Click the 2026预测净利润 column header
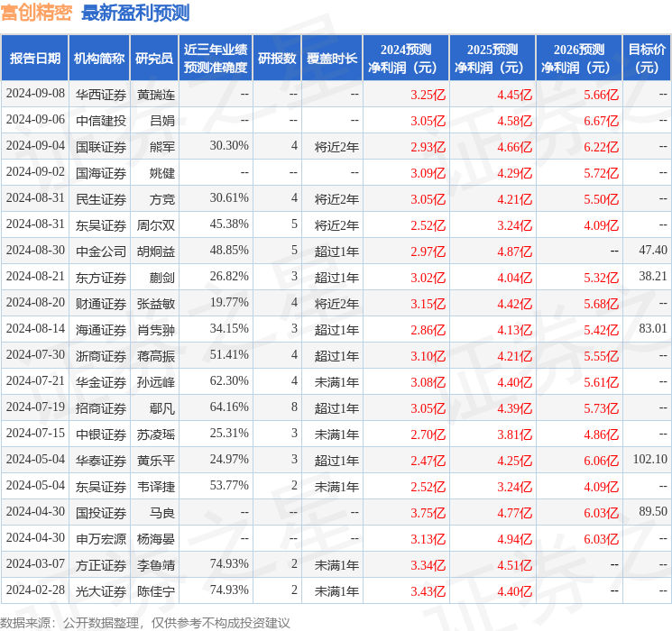This screenshot has width=672, height=631. (x=579, y=59)
